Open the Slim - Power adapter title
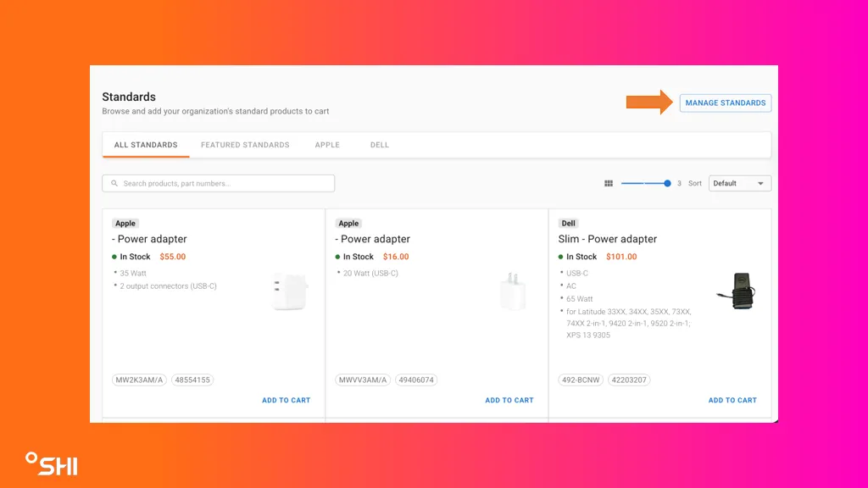 [x=607, y=239]
